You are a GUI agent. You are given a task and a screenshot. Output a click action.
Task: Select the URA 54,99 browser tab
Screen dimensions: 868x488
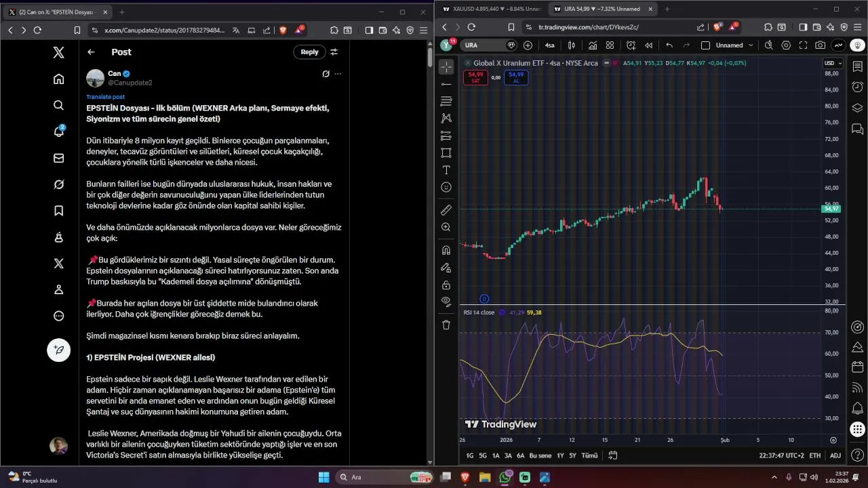click(601, 9)
